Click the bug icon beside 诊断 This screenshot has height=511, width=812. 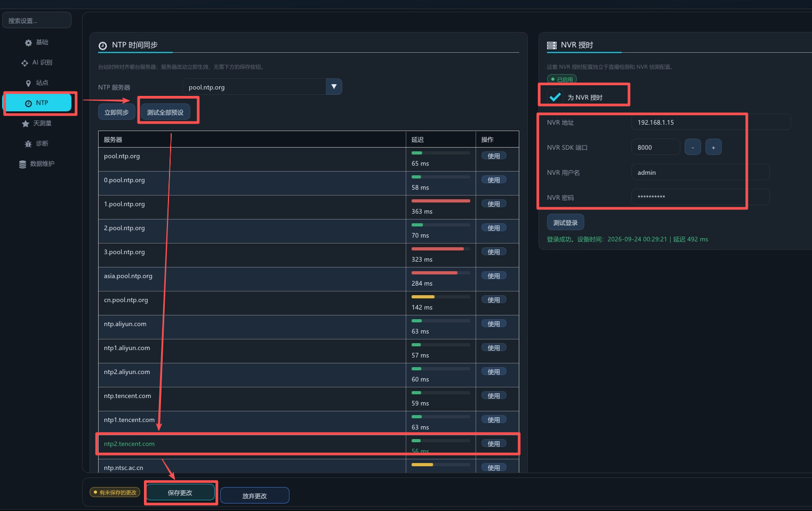point(28,144)
